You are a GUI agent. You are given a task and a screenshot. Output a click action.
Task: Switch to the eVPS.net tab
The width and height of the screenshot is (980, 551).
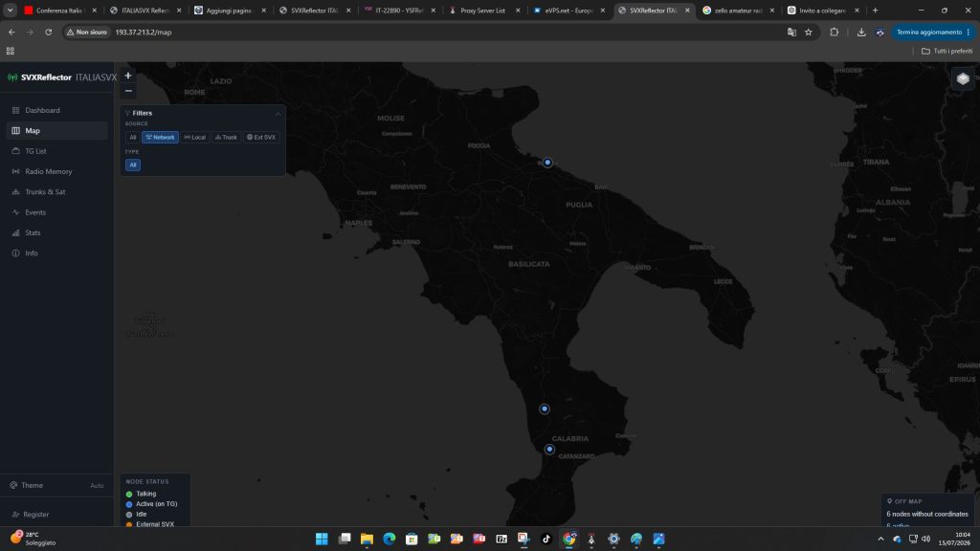point(568,11)
